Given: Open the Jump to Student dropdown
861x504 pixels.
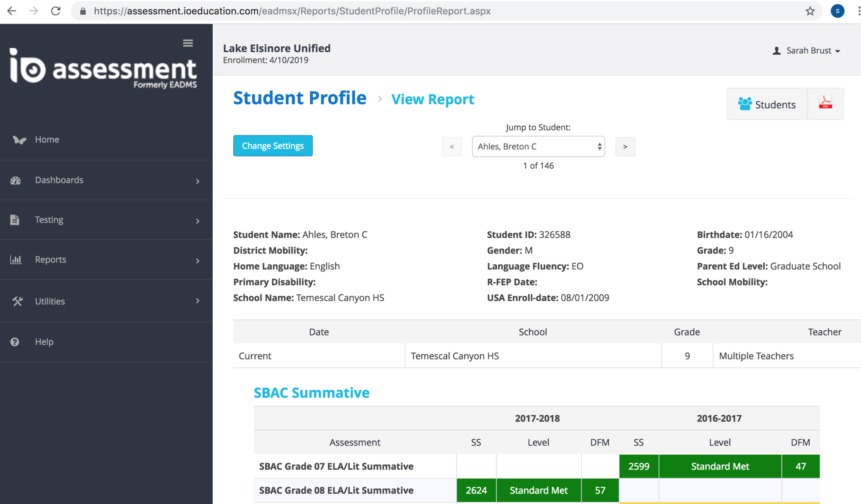Looking at the screenshot, I should [x=538, y=146].
